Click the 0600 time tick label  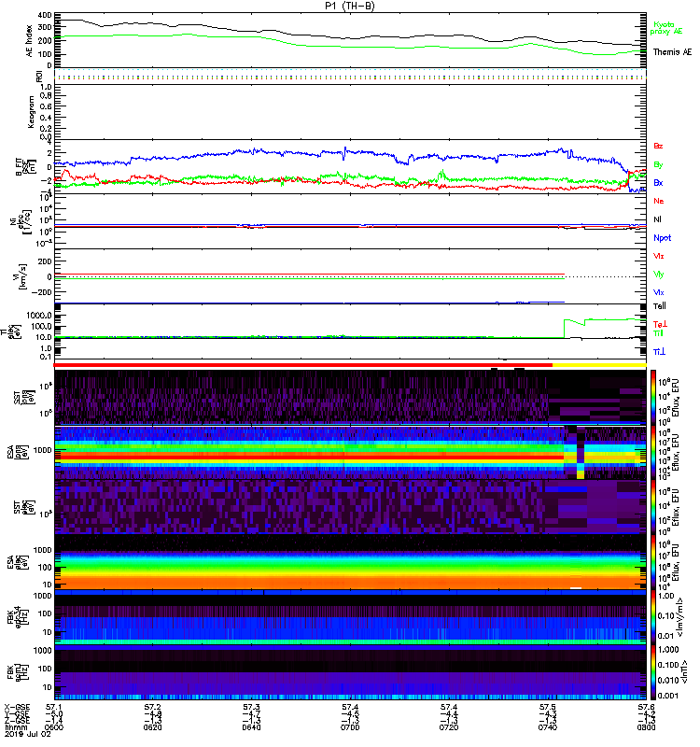pos(54,727)
